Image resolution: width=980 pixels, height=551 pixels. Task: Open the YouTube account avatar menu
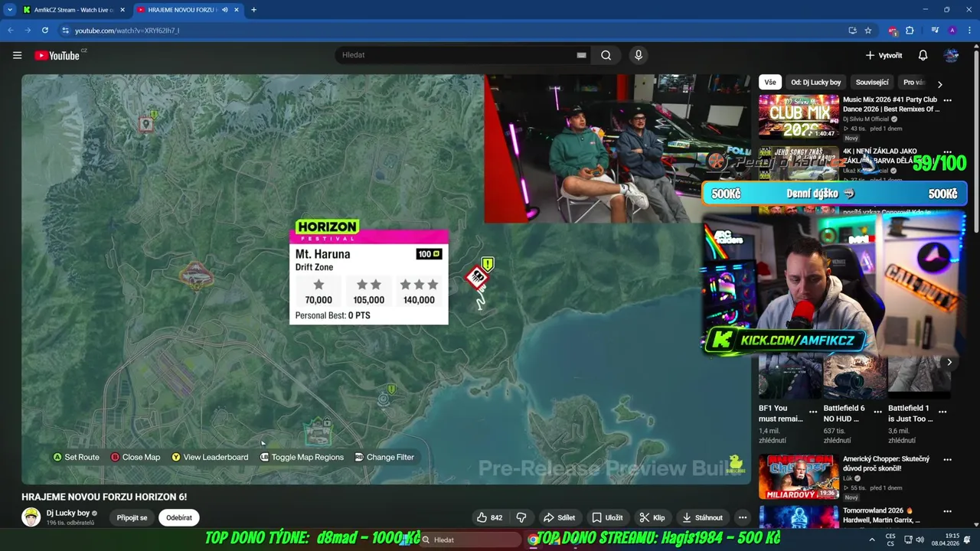951,55
